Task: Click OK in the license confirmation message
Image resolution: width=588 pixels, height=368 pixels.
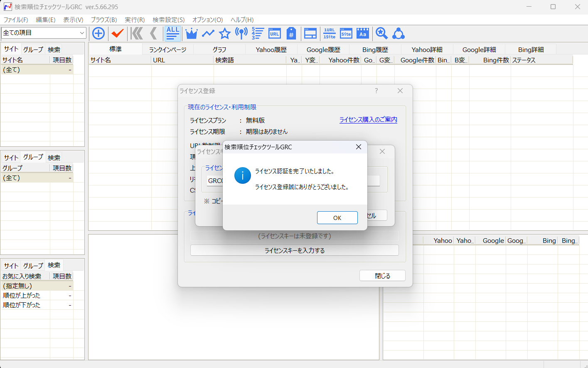Action: [x=337, y=218]
